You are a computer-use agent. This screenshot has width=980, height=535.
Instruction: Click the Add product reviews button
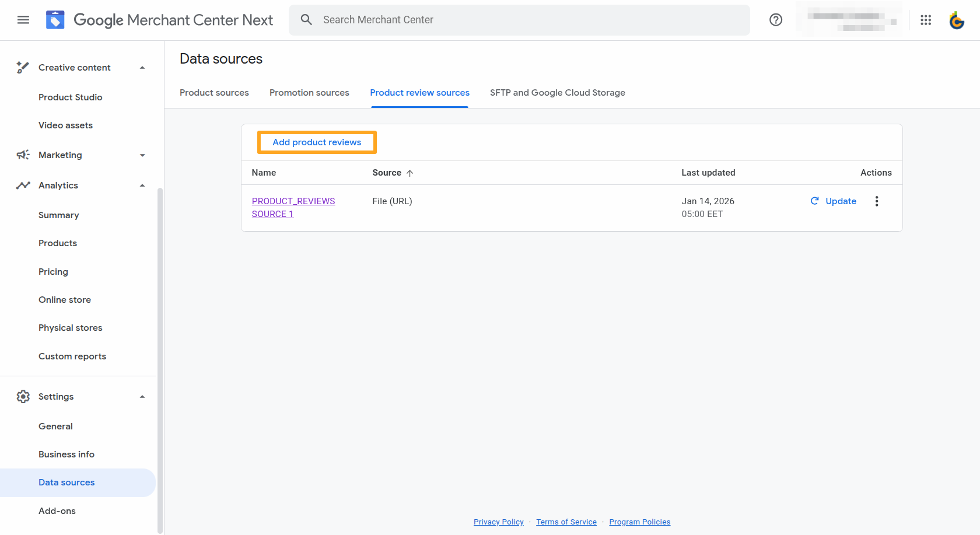click(316, 142)
